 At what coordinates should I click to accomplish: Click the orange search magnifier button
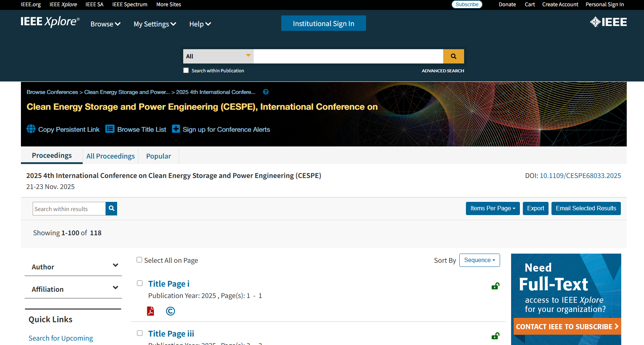(x=453, y=56)
